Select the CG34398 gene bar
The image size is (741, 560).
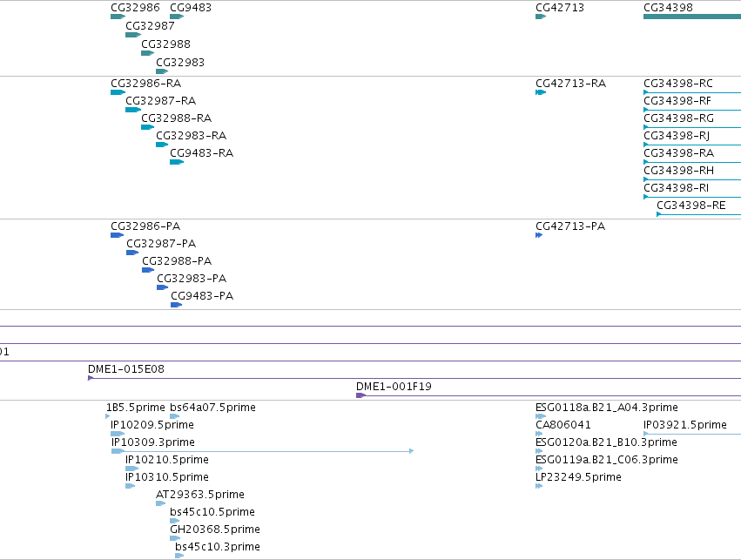click(692, 17)
